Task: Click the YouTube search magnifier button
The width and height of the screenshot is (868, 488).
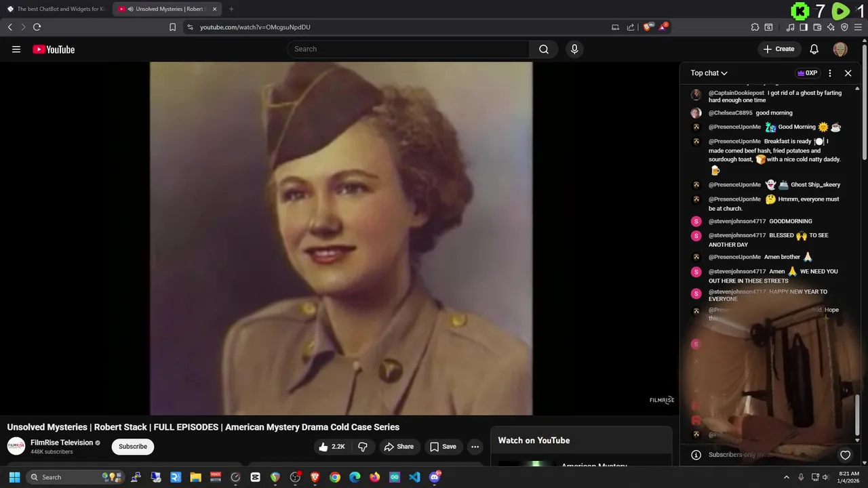Action: 544,49
